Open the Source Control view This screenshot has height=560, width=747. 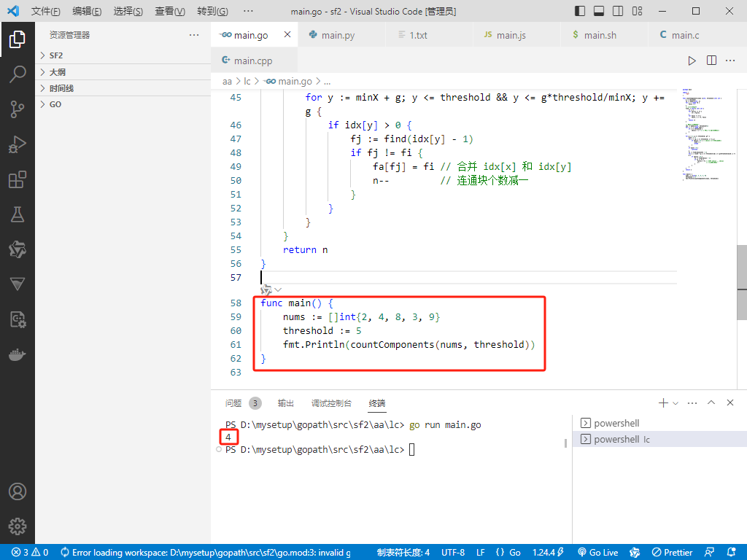18,109
